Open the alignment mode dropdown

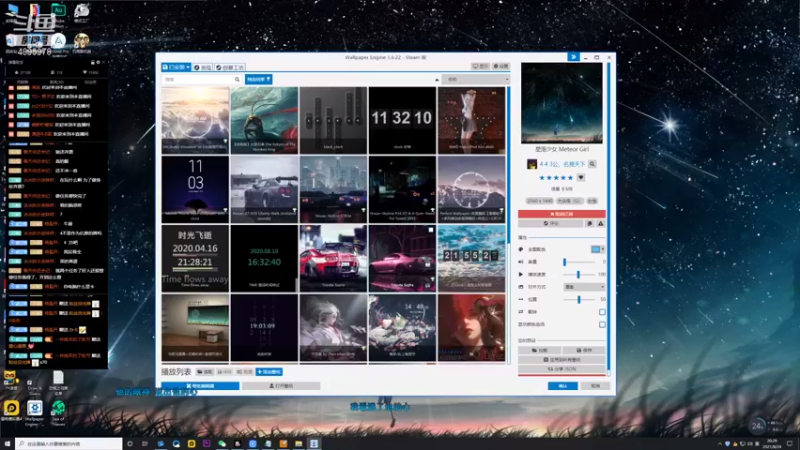click(584, 287)
